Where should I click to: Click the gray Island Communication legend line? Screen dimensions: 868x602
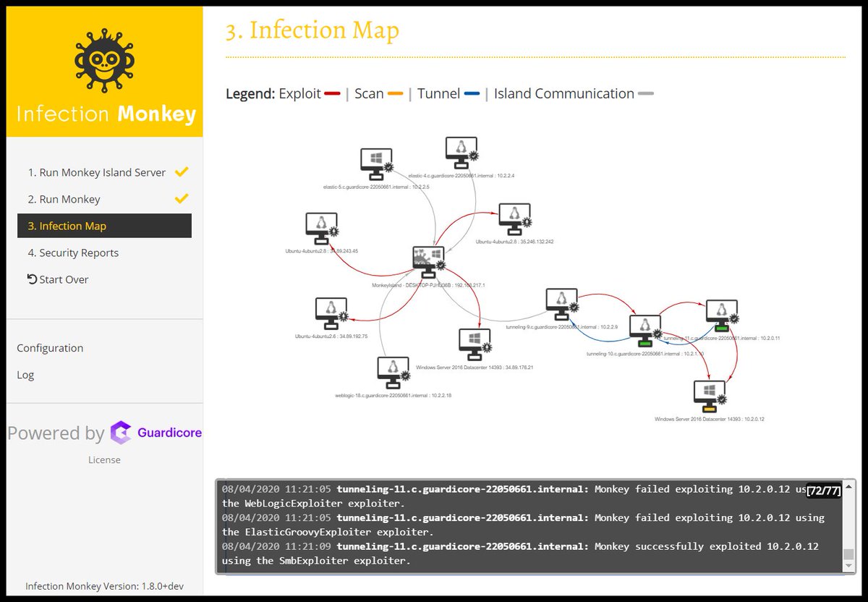click(645, 94)
